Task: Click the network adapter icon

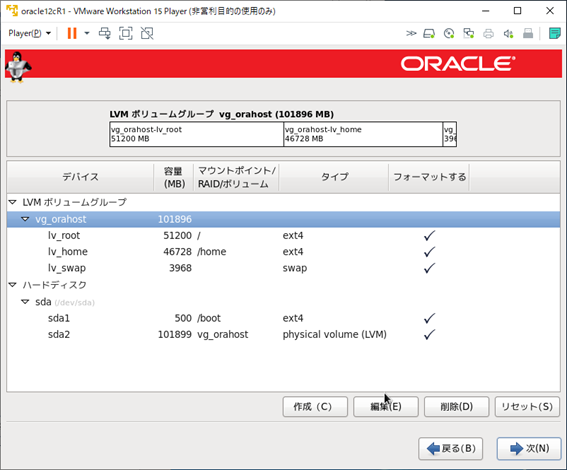Action: [x=469, y=34]
